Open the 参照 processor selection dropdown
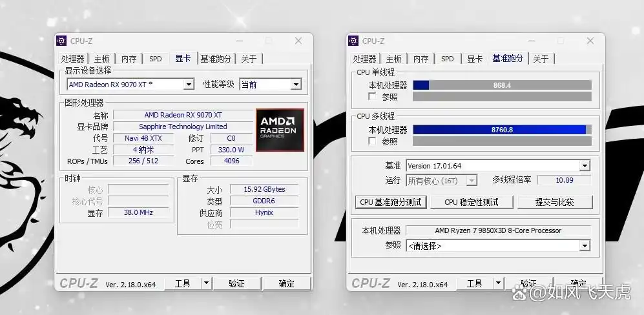Image resolution: width=644 pixels, height=315 pixels. [584, 246]
